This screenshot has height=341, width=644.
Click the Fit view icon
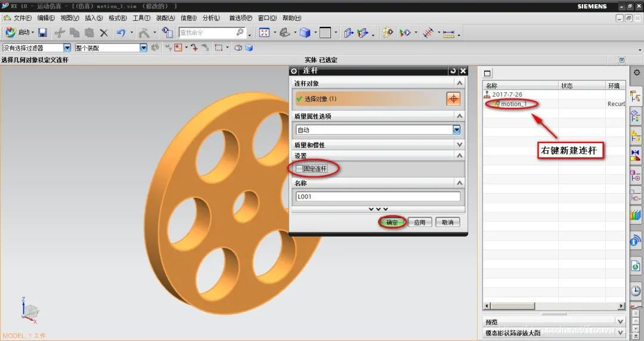(264, 32)
